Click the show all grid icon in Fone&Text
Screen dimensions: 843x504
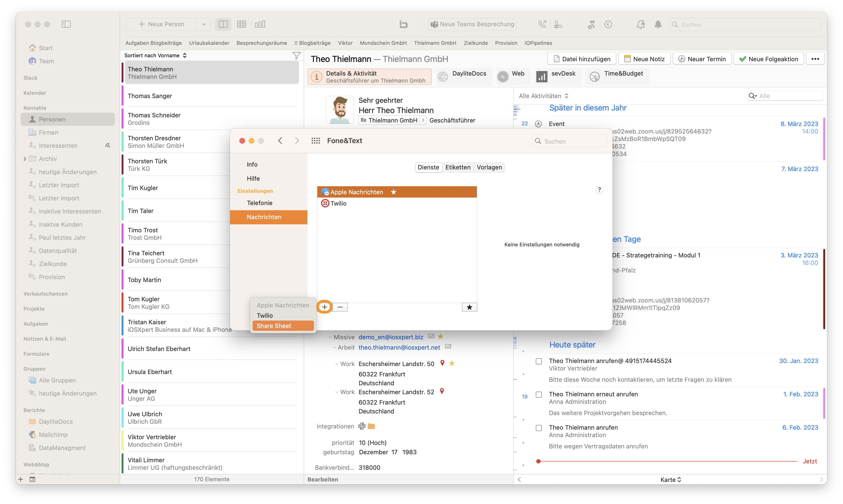click(x=315, y=141)
